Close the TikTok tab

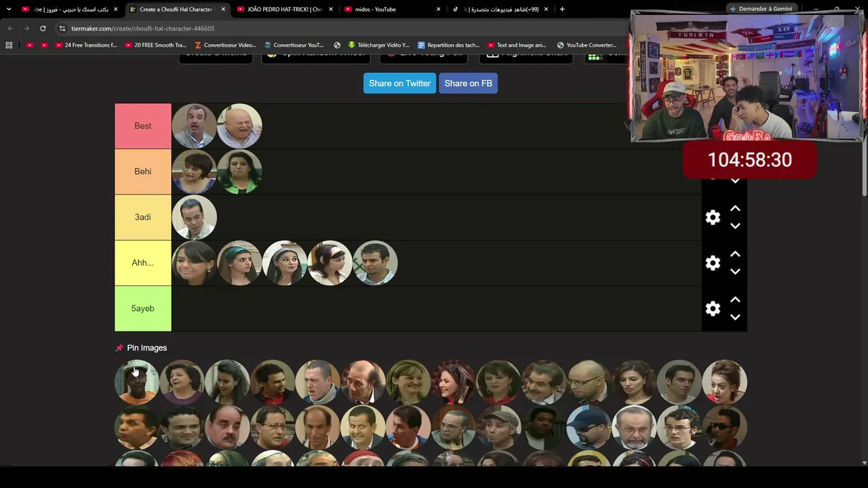[546, 9]
